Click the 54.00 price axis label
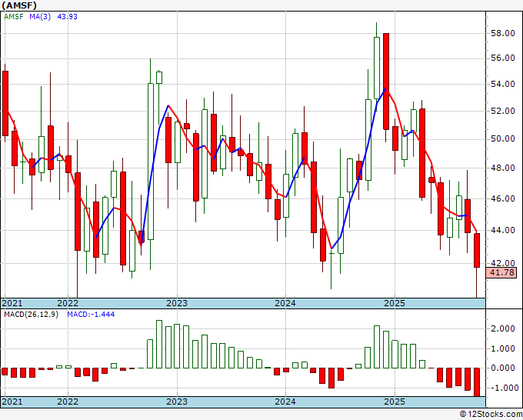Screen dimensions: 523x420 pos(503,84)
